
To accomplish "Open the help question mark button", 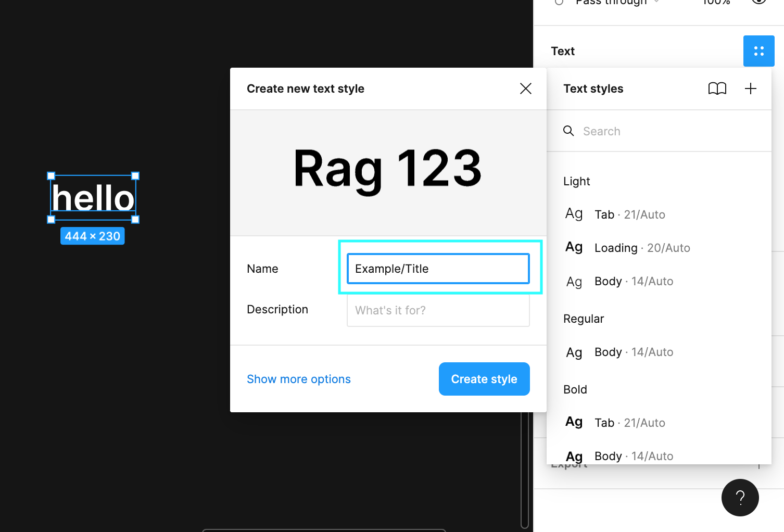I will click(x=740, y=498).
